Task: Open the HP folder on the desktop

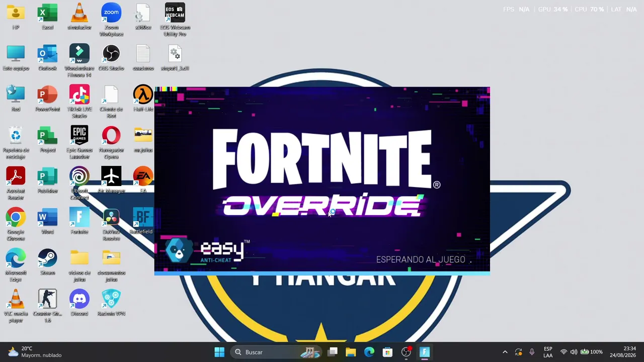Action: (x=16, y=17)
